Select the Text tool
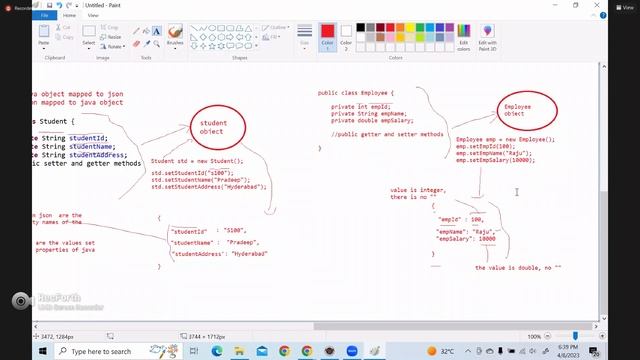 (157, 31)
